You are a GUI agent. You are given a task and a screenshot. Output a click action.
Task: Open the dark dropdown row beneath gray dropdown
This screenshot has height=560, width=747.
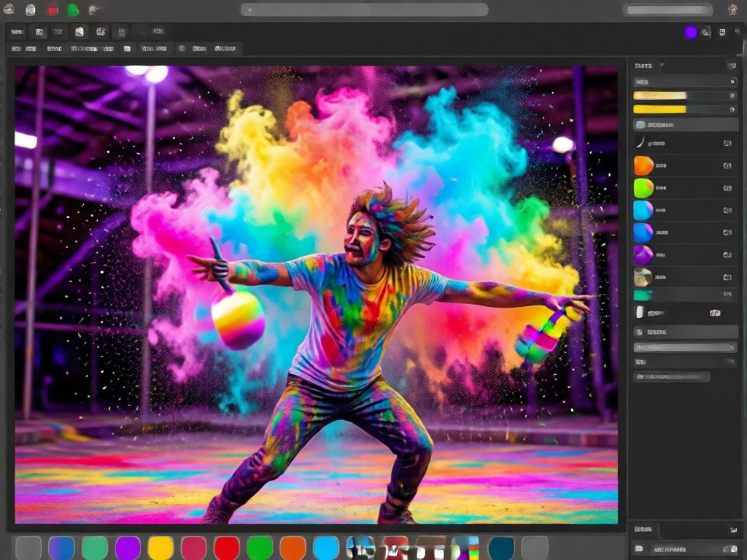pyautogui.click(x=685, y=362)
